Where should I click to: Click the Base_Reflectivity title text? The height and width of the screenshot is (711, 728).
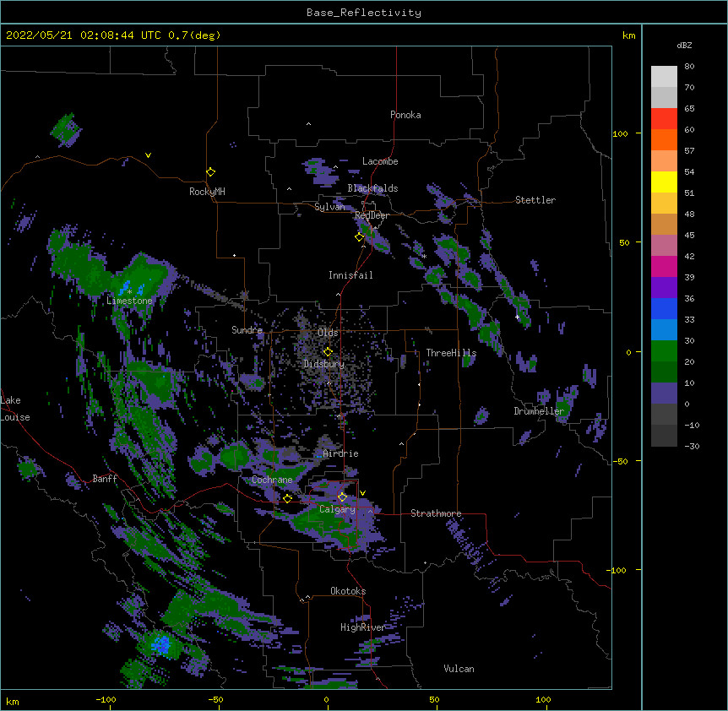click(364, 13)
